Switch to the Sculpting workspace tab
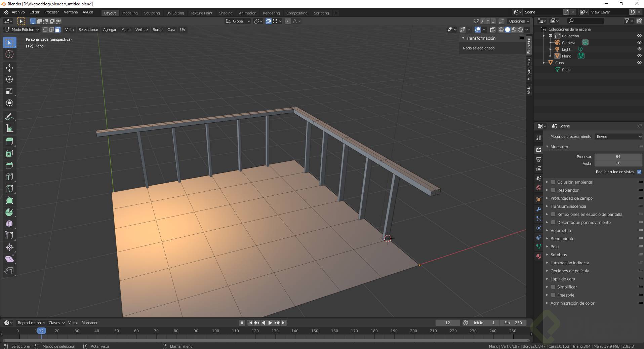644x349 pixels. 152,13
